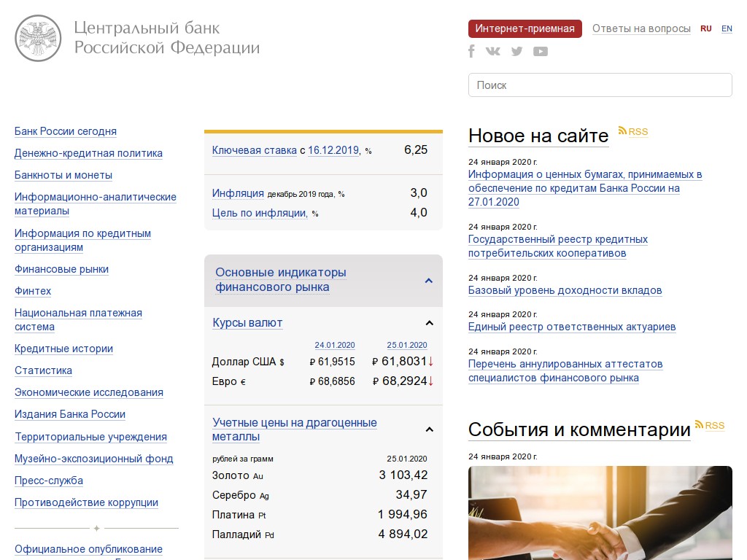Open the Инфляция link
The height and width of the screenshot is (560, 747).
coord(238,193)
